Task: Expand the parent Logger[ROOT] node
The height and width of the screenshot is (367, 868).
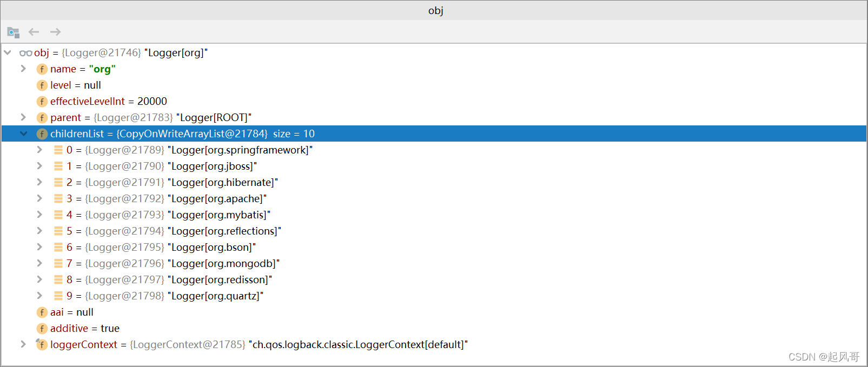Action: tap(23, 117)
